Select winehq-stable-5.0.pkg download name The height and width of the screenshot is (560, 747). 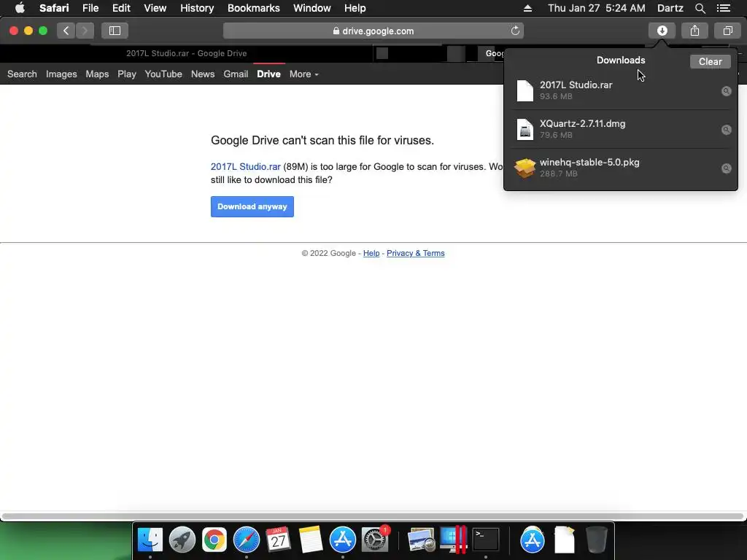pos(589,163)
